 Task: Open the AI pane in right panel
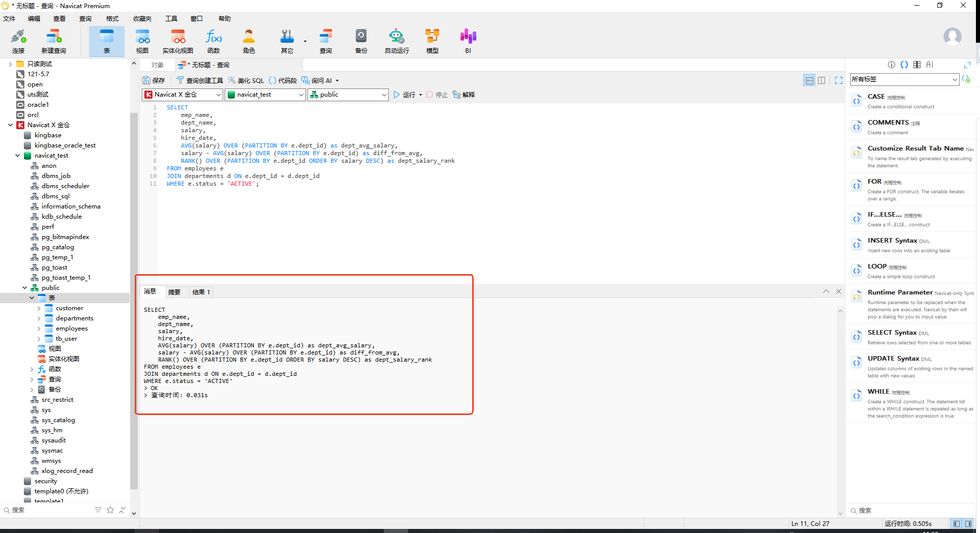coord(930,65)
